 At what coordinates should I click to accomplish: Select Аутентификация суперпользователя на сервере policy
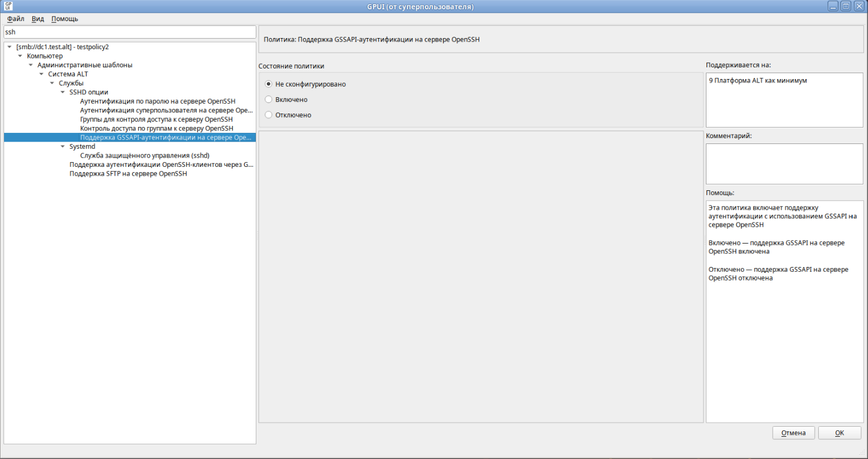[166, 110]
